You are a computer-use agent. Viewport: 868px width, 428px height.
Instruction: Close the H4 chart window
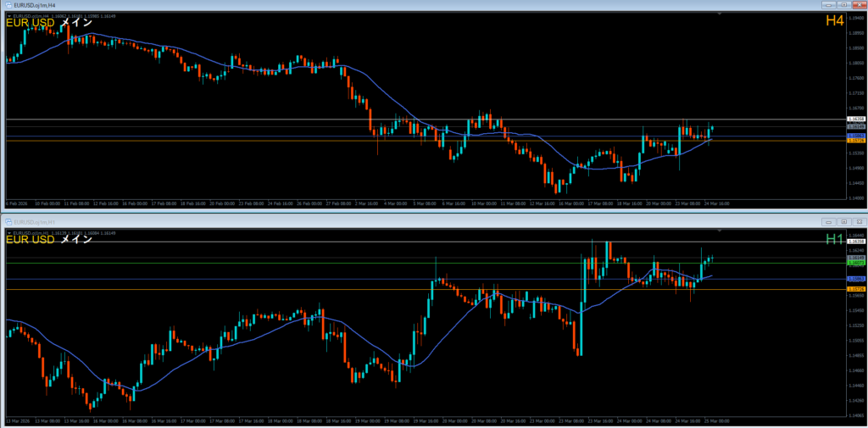[858, 5]
